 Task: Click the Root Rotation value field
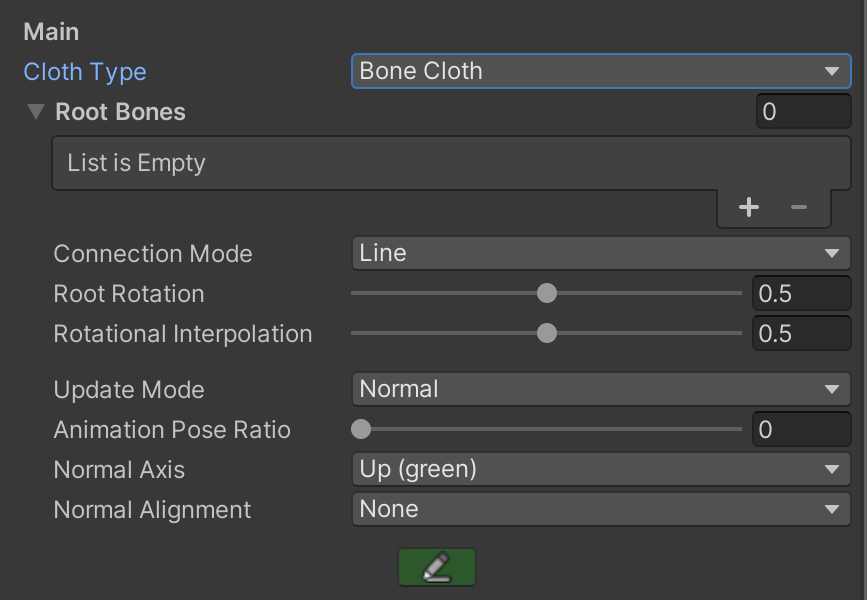pyautogui.click(x=800, y=294)
